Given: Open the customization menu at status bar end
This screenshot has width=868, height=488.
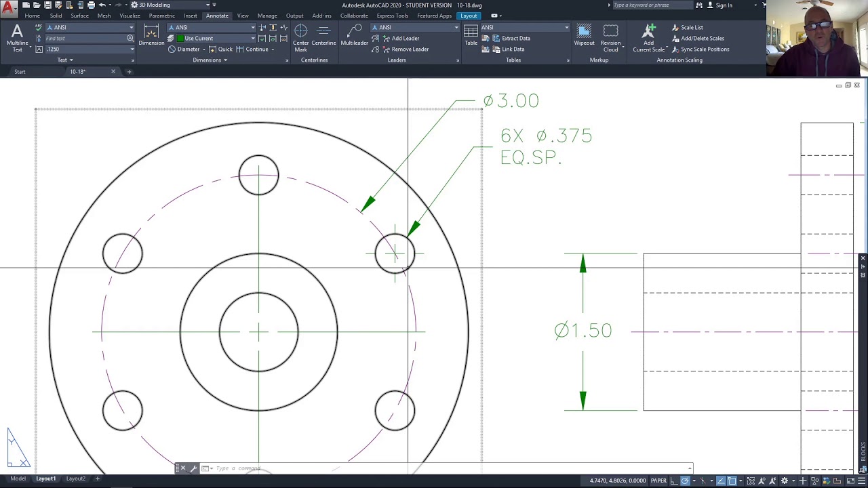Looking at the screenshot, I should point(862,481).
